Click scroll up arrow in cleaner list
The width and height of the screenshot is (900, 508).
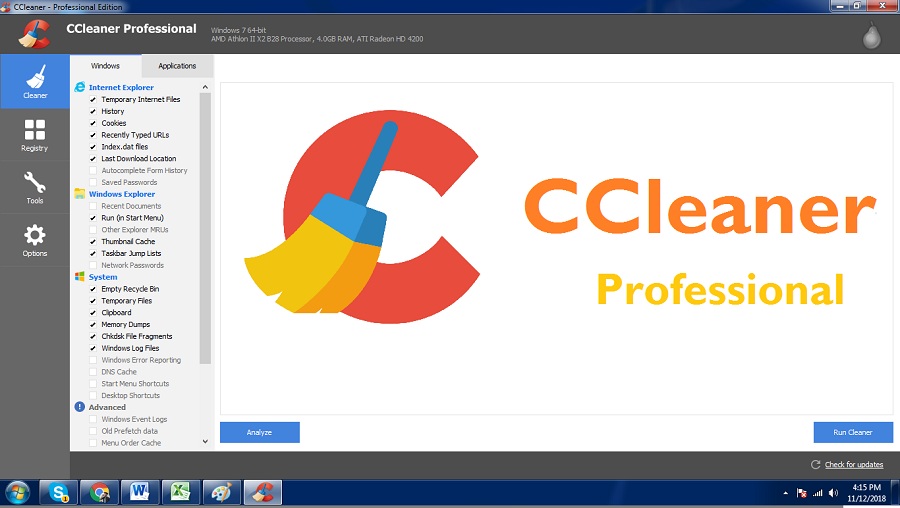tap(205, 87)
